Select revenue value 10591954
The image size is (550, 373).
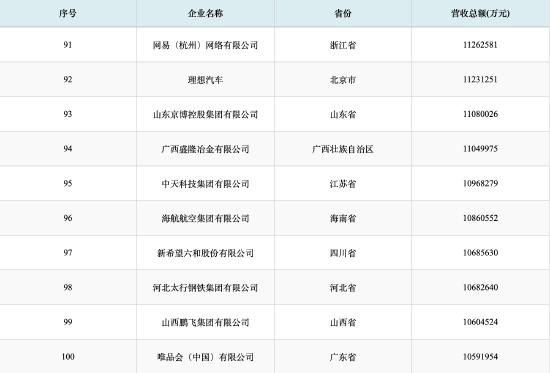point(480,357)
